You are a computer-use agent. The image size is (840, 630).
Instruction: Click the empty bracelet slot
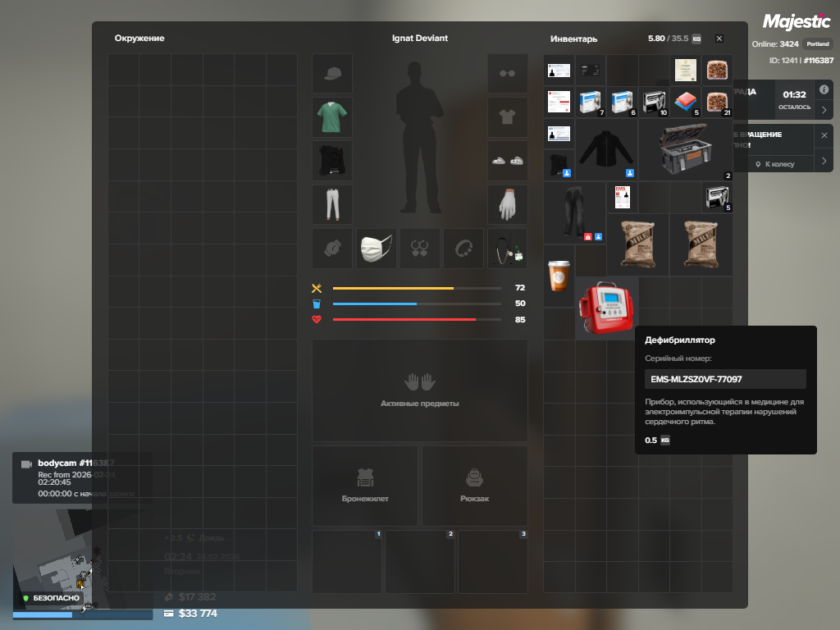(463, 249)
